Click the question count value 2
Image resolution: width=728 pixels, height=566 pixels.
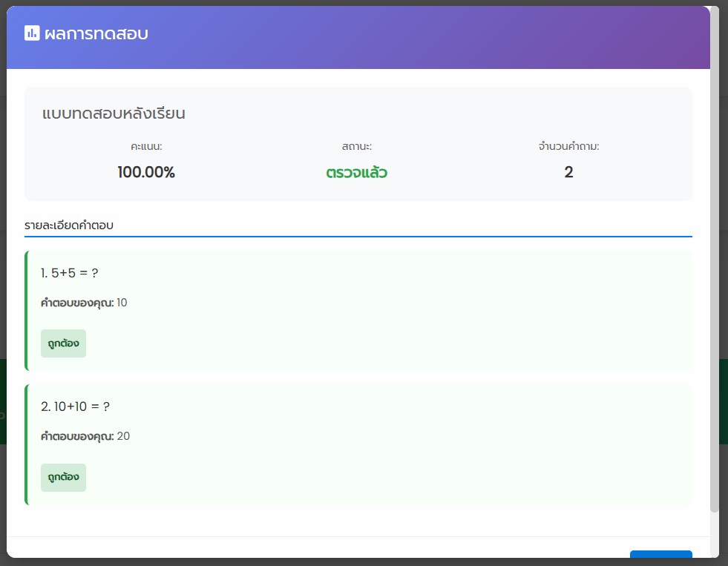coord(568,173)
